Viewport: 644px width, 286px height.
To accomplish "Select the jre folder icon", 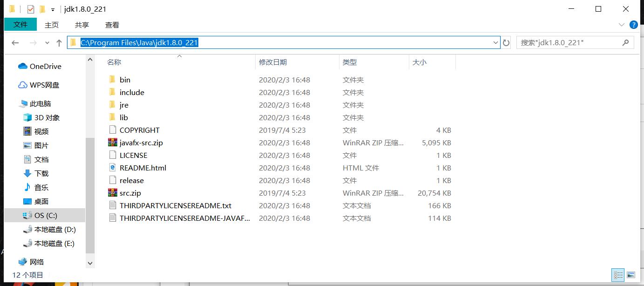I will [x=112, y=105].
